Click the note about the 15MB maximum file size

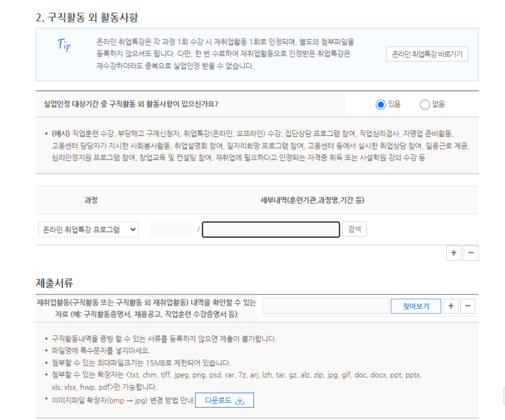[x=141, y=363]
